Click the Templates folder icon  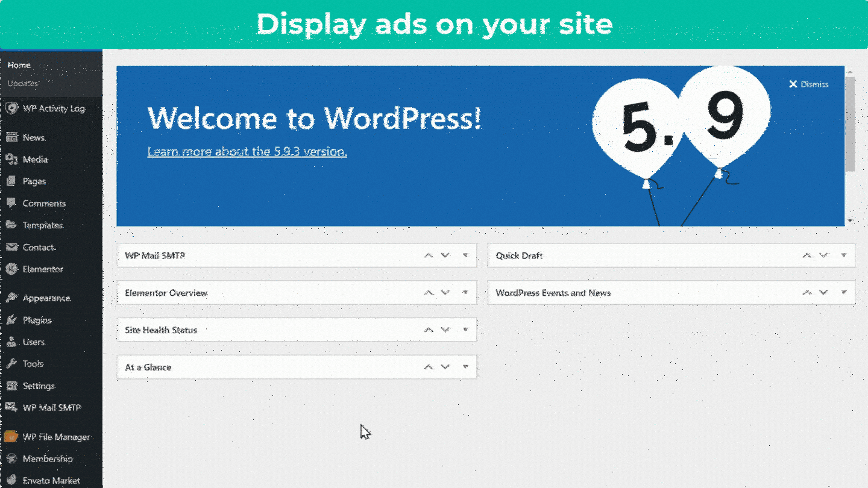pyautogui.click(x=11, y=225)
